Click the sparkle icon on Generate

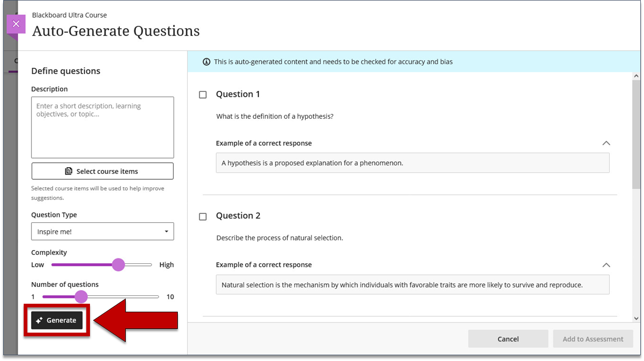39,321
